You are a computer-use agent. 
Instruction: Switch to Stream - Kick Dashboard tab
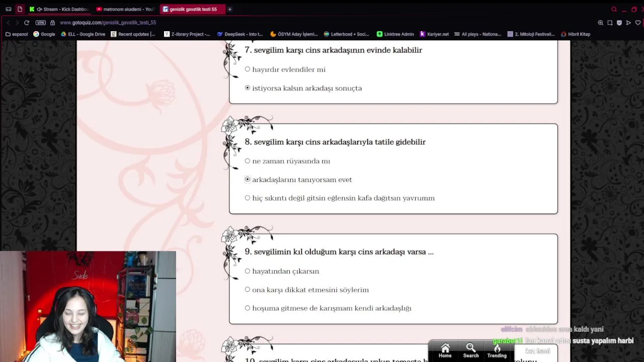pyautogui.click(x=59, y=9)
